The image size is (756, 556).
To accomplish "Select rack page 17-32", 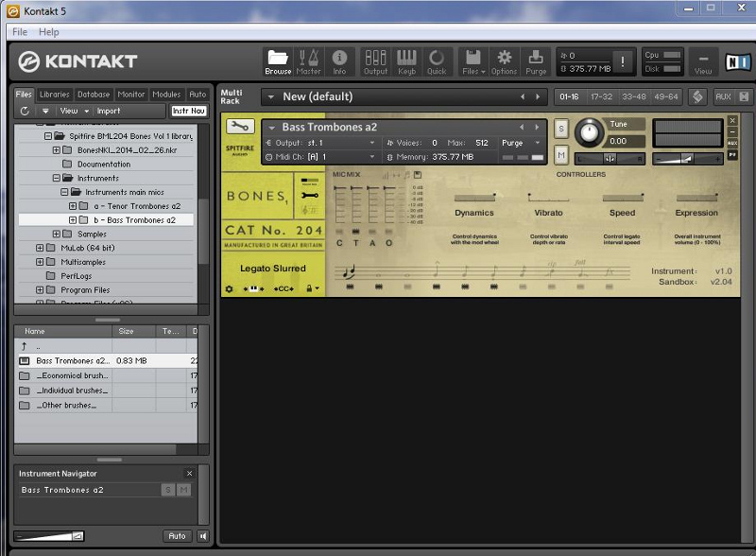I will tap(601, 96).
